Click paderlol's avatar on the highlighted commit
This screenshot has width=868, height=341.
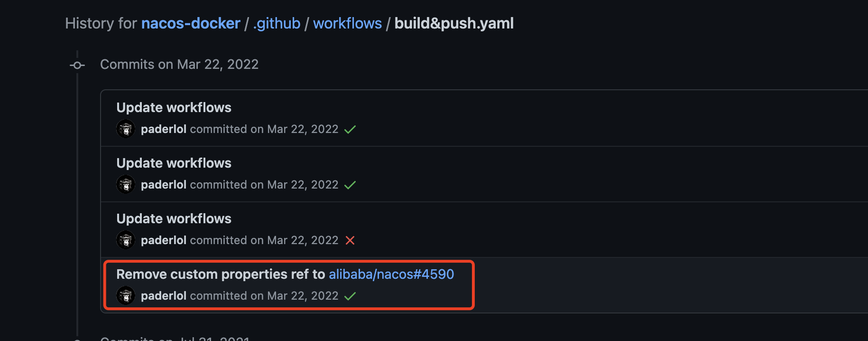125,295
